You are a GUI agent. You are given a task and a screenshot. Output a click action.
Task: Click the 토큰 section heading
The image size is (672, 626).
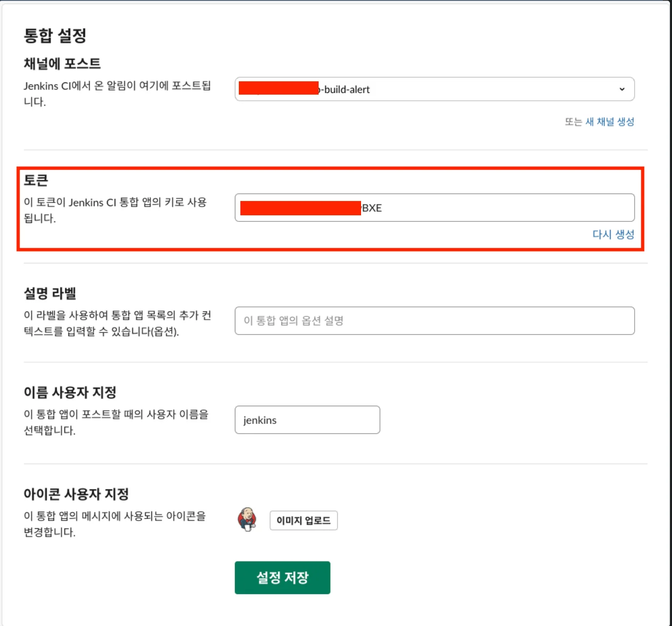tap(36, 180)
